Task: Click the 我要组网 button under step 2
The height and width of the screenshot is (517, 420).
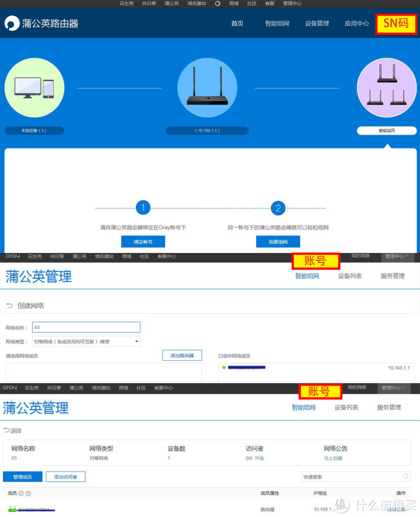Action: 278,242
